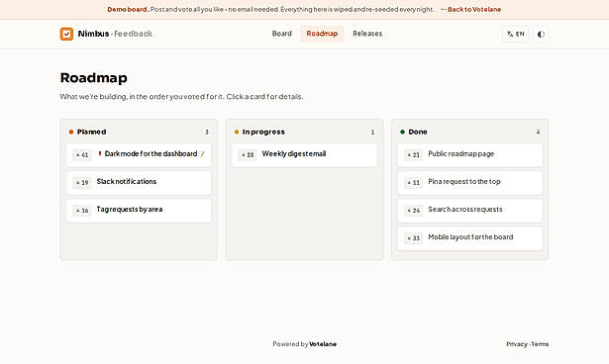
Task: Select the Roadmap tab
Action: coord(322,34)
